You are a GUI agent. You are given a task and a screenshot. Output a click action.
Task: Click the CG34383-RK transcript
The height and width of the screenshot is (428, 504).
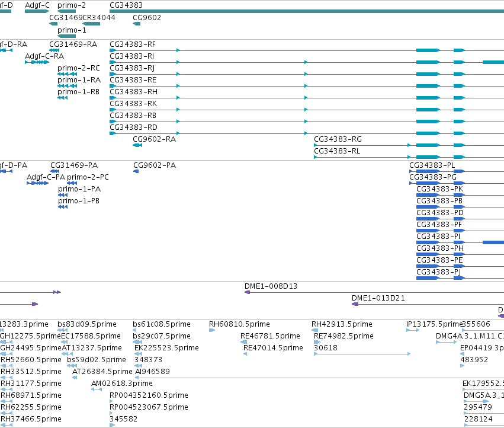(307, 110)
